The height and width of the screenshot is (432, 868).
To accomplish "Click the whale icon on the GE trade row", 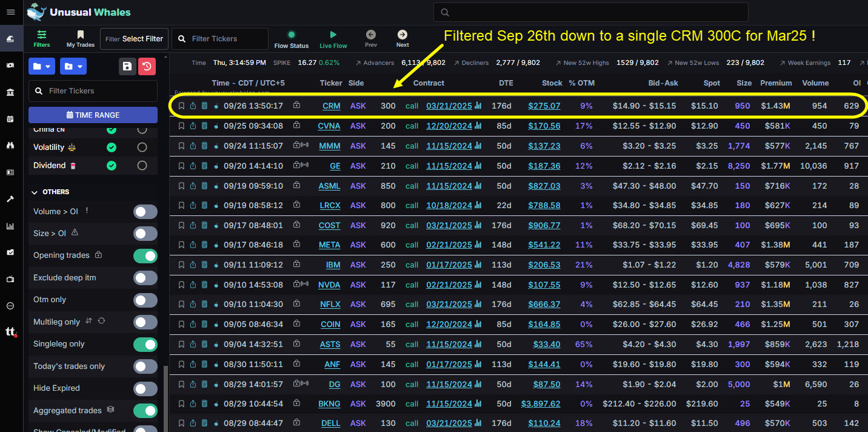I will [x=216, y=166].
